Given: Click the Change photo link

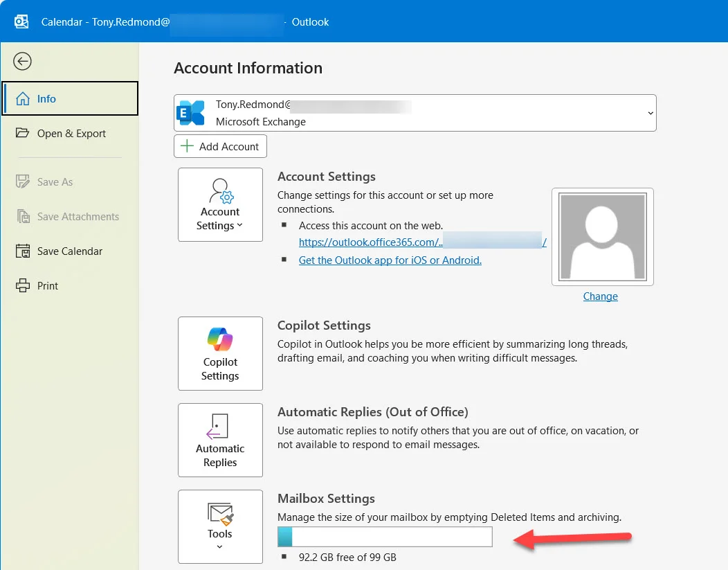Looking at the screenshot, I should click(600, 296).
